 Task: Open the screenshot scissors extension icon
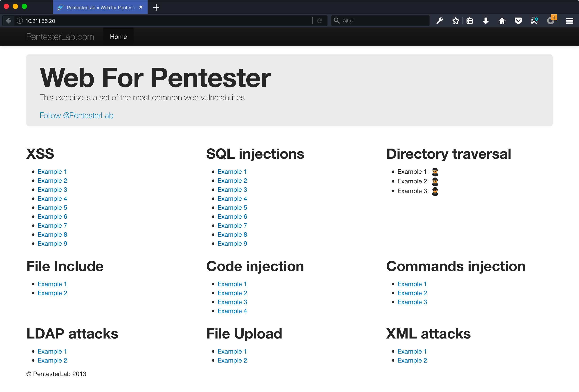[x=534, y=21]
